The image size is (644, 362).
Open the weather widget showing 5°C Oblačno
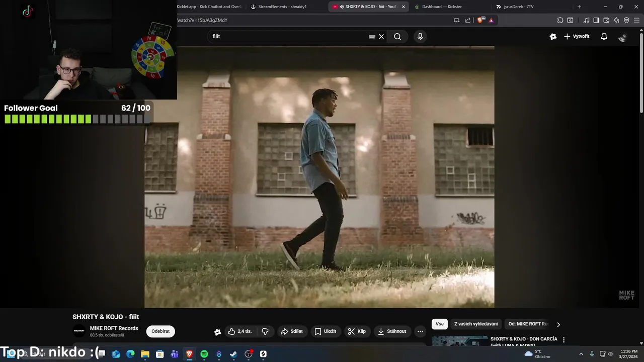tap(538, 354)
